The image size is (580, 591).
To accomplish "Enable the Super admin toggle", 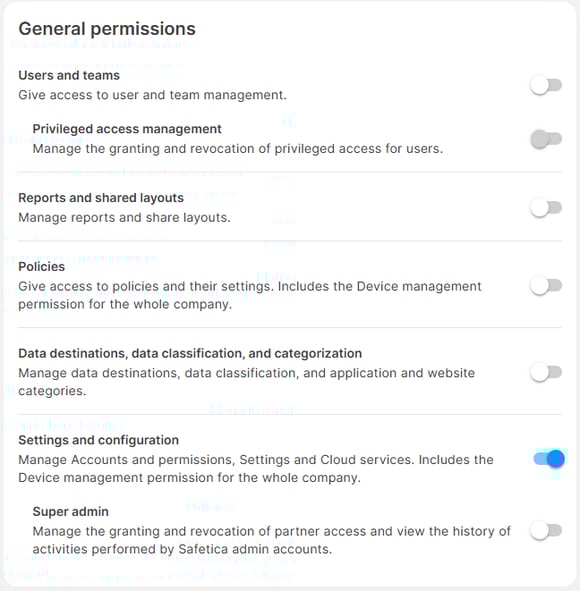I will pyautogui.click(x=546, y=531).
